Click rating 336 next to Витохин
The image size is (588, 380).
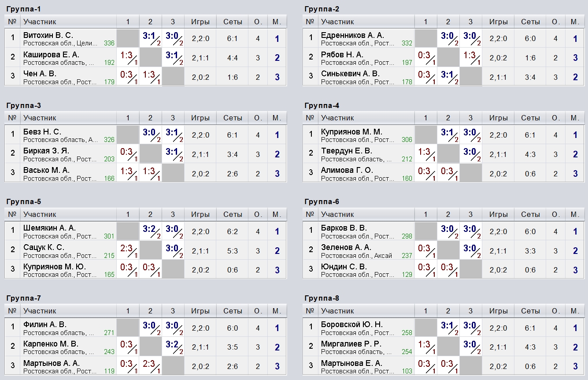109,43
